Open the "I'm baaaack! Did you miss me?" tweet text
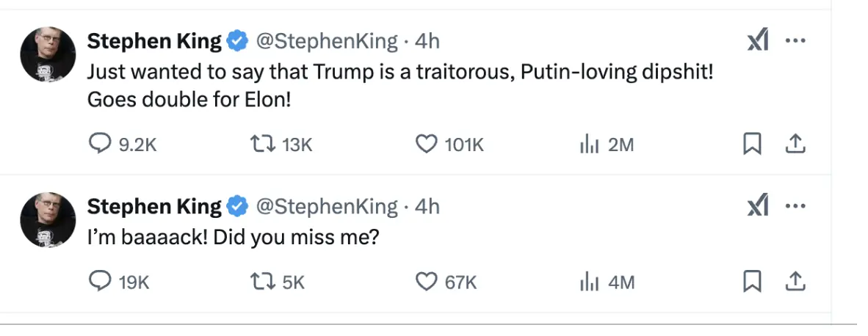 (x=233, y=238)
